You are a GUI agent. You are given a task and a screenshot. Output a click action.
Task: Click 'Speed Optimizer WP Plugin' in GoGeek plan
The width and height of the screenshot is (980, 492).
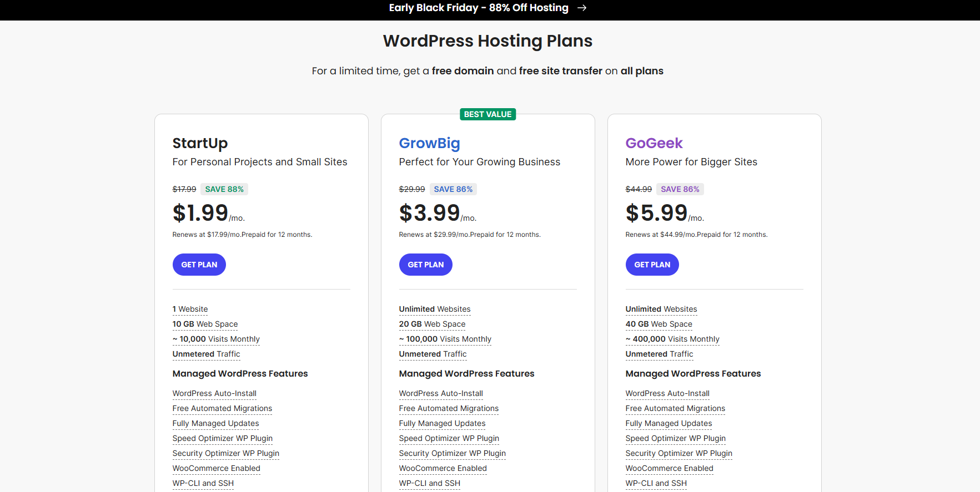[x=676, y=438]
